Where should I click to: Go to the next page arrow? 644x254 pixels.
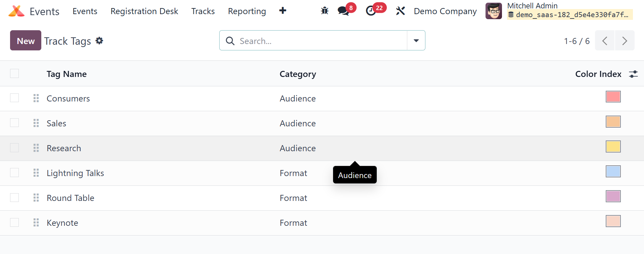tap(625, 41)
